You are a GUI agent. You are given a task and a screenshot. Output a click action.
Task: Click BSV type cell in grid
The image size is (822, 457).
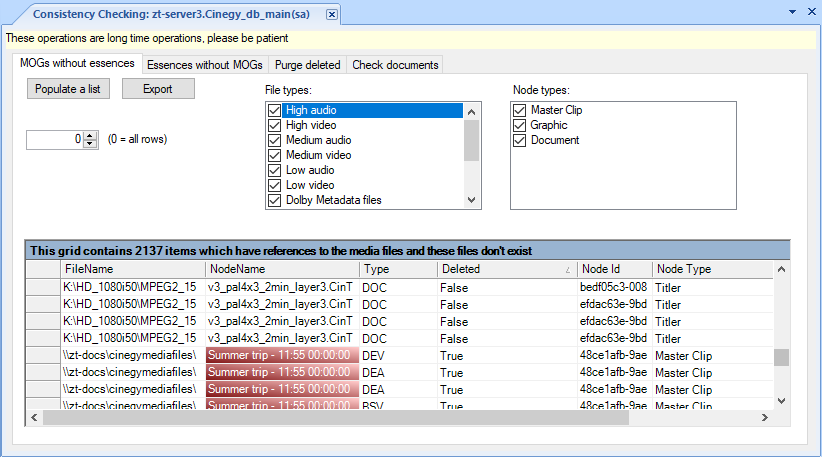click(x=398, y=405)
